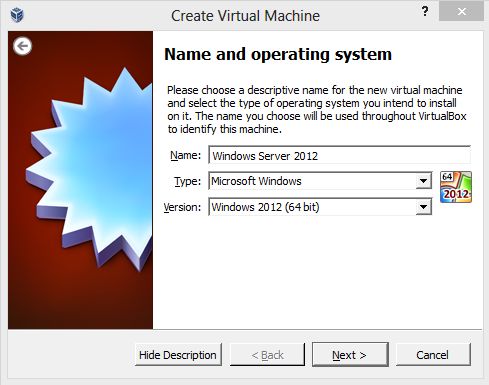Cancel the virtual machine creation
Viewport: 489px width, 385px height.
[x=433, y=355]
